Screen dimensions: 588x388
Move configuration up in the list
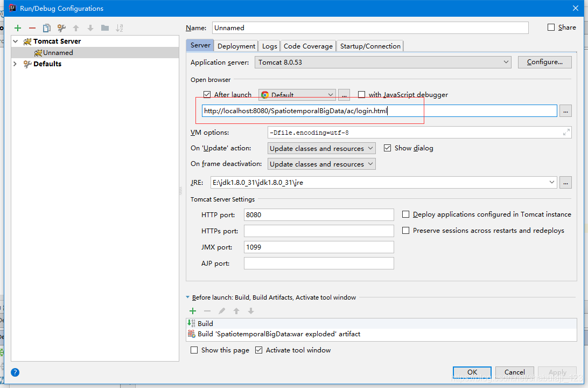[x=76, y=28]
